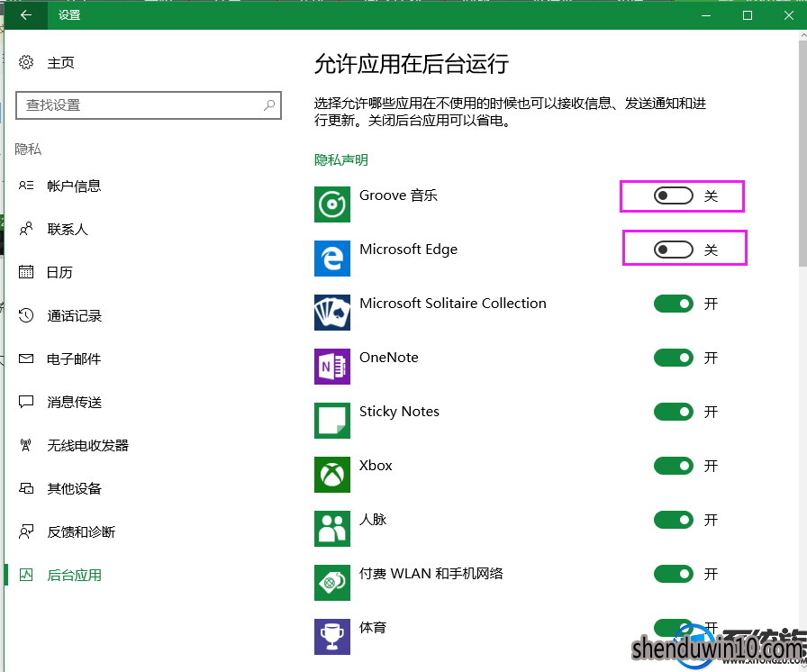The image size is (807, 672).
Task: Click the Microsoft Edge app icon
Action: (332, 259)
